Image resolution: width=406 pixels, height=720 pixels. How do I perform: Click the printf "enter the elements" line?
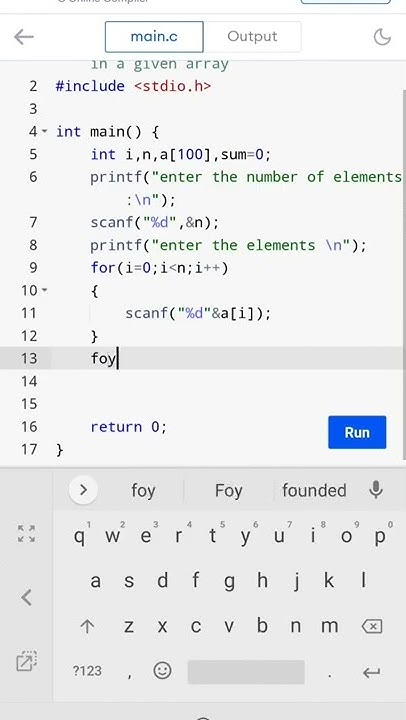tap(229, 246)
